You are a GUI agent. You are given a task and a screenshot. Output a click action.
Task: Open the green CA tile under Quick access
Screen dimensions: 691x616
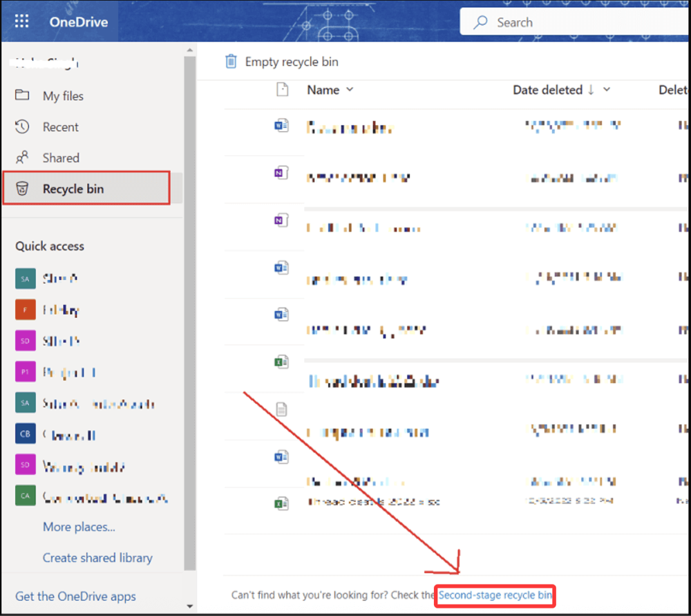coord(25,496)
